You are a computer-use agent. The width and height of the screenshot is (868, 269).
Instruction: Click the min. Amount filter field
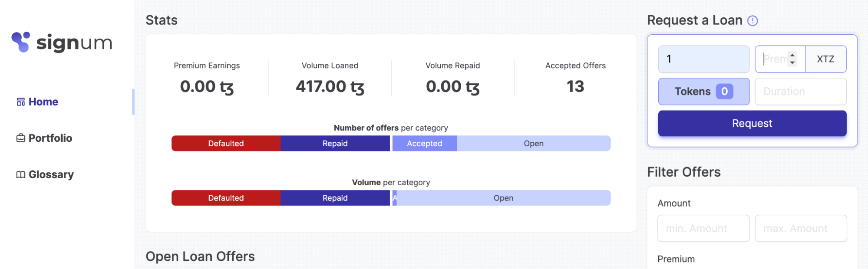[x=703, y=229]
